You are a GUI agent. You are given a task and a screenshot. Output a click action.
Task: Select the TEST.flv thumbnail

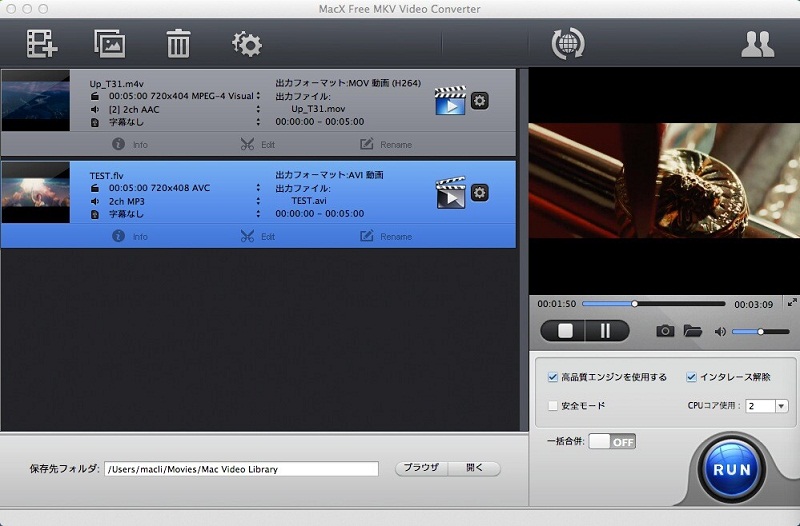pos(36,192)
